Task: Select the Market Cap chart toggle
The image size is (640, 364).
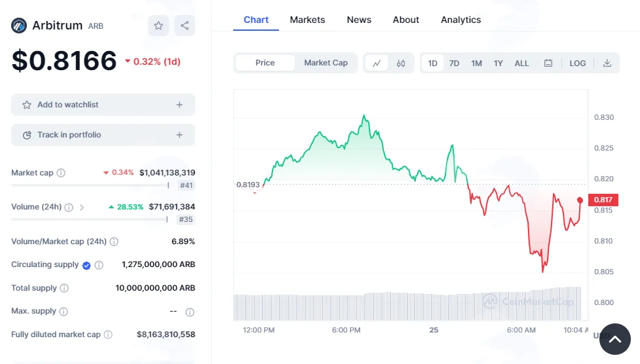Action: (x=326, y=63)
